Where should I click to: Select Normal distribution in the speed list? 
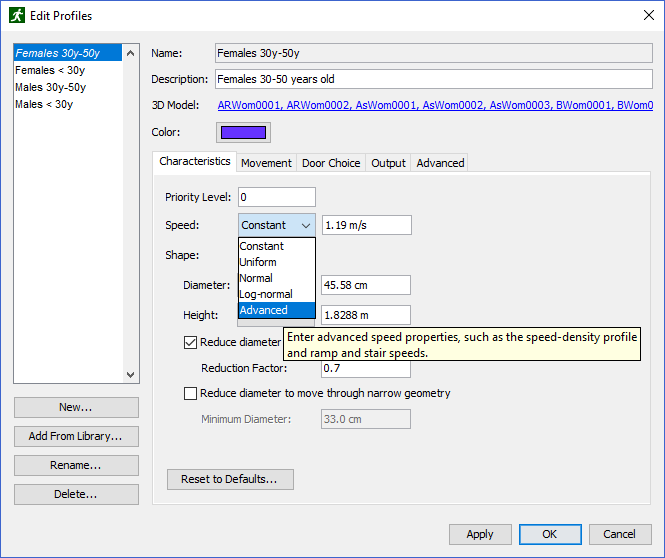277,278
